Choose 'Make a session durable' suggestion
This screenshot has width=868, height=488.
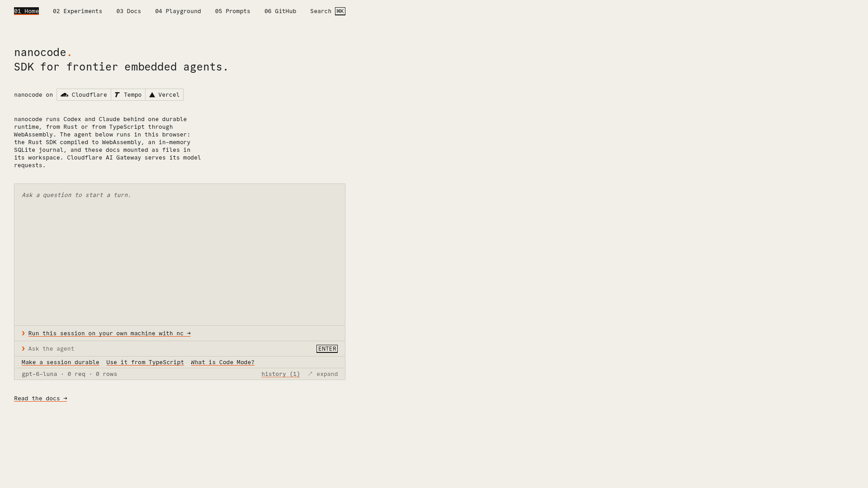60,362
